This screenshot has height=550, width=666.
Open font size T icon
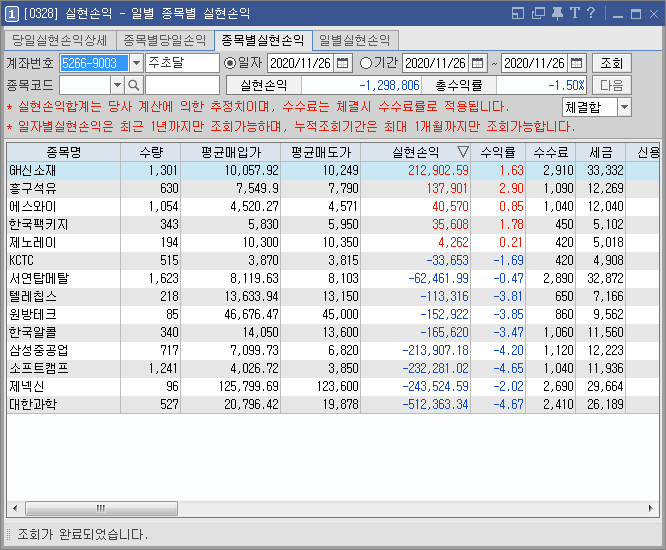(x=575, y=13)
